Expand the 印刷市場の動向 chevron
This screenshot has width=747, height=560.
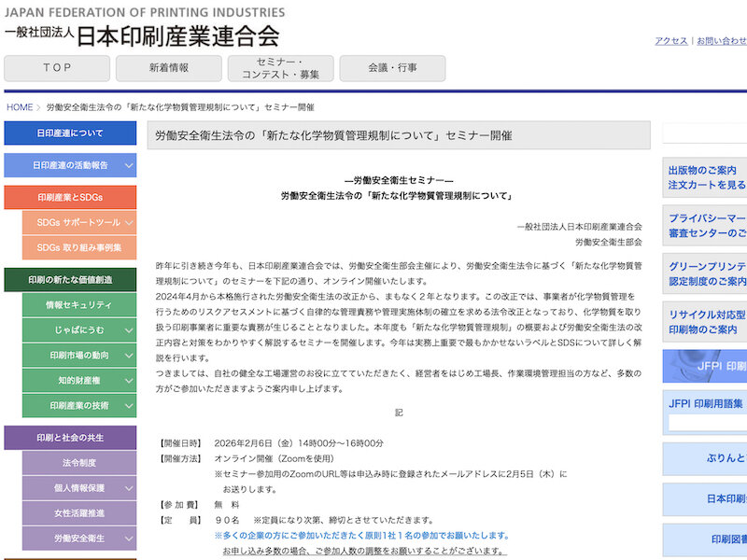point(129,355)
